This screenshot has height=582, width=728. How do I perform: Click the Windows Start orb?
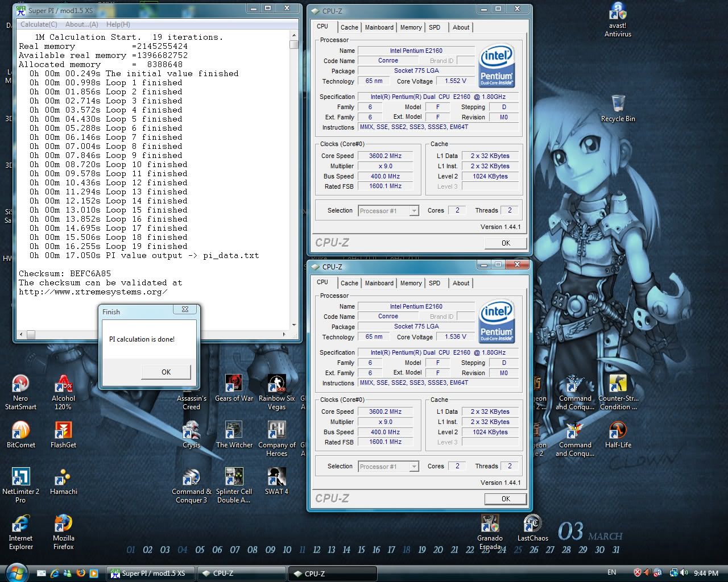pos(16,572)
